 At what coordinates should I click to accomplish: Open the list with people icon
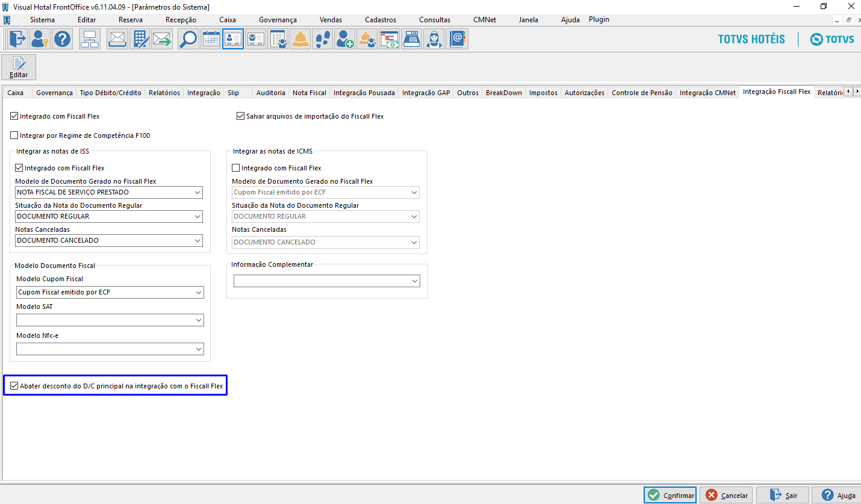[278, 39]
